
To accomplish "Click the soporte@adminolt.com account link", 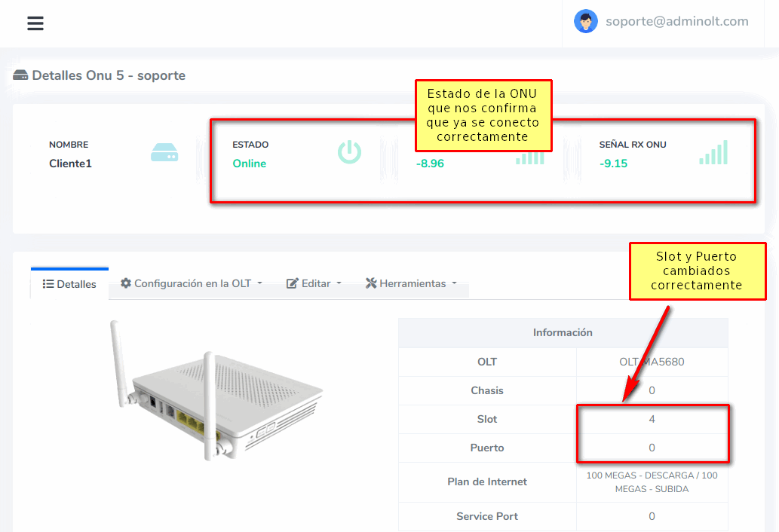I will (676, 22).
